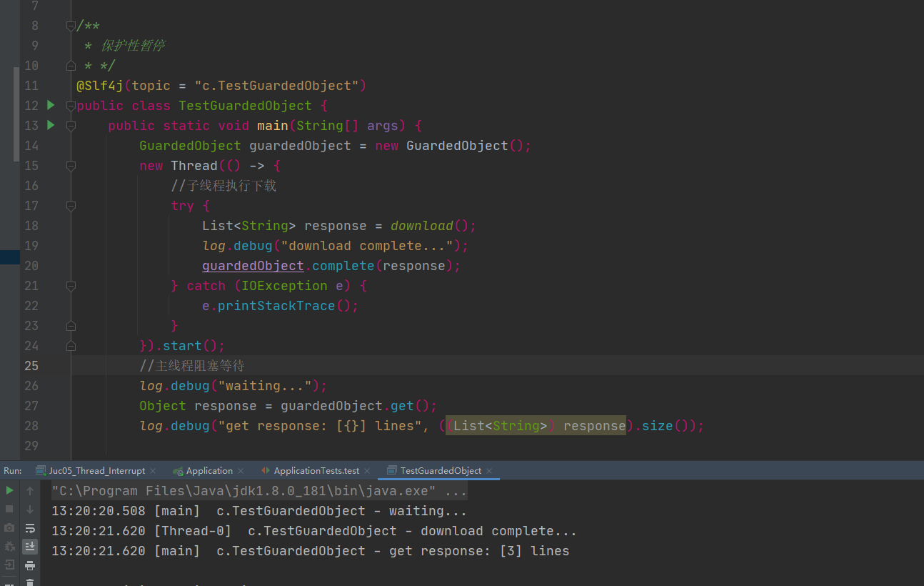Toggle scroll to end of console
The image size is (924, 586).
[30, 547]
